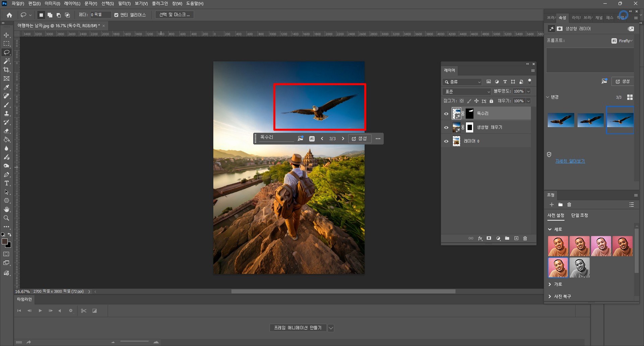644x346 pixels.
Task: Select the Type tool
Action: 6,183
